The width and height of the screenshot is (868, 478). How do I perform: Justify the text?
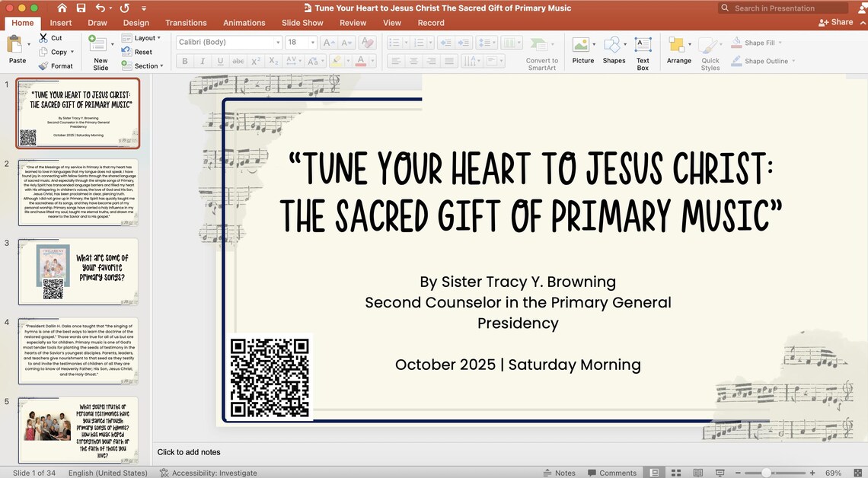click(449, 61)
